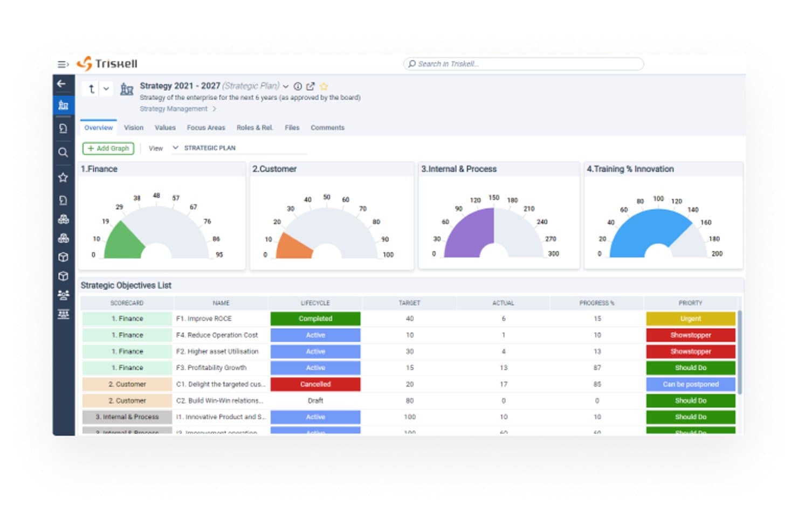Open the bottom board icon in sidebar

coord(63,314)
